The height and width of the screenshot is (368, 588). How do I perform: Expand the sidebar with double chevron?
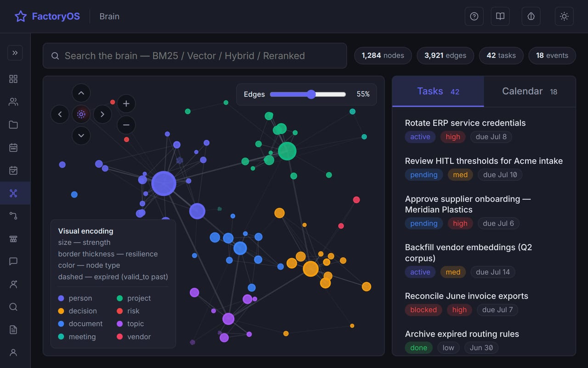(x=15, y=53)
